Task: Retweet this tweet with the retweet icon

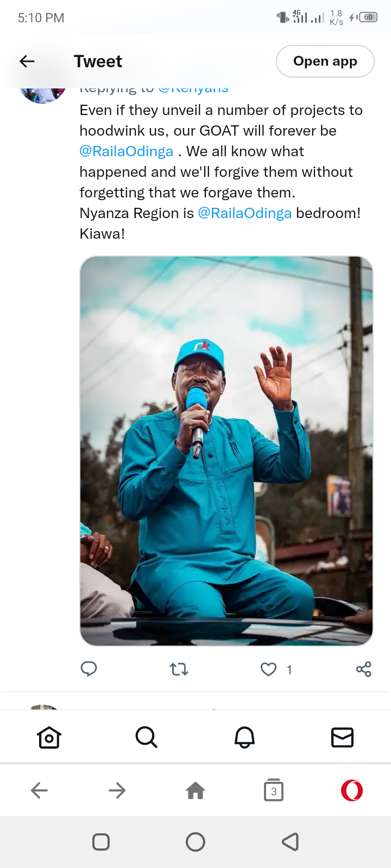Action: (x=179, y=669)
